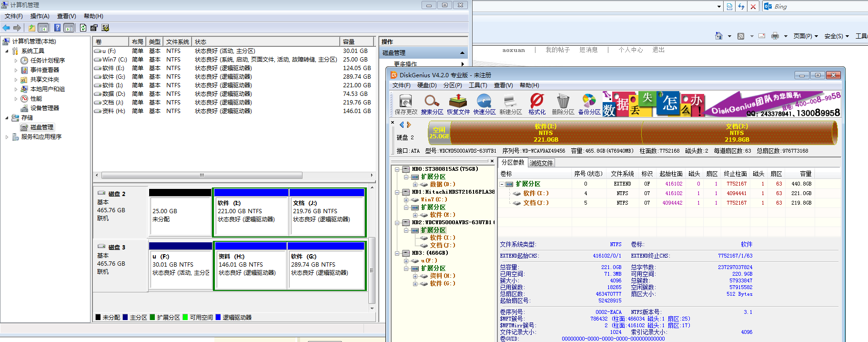This screenshot has width=868, height=342.
Task: Click 短消息 link on web page
Action: click(x=588, y=50)
